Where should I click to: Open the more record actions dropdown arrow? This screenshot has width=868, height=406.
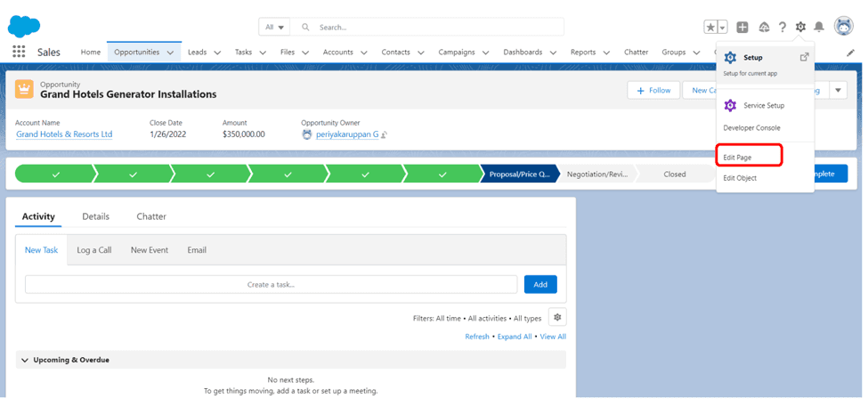[838, 90]
